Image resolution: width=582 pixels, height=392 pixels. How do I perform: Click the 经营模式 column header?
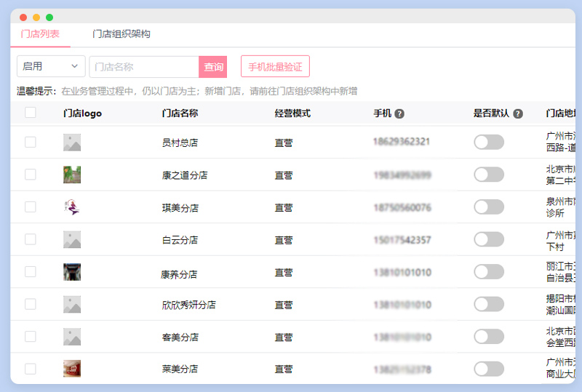pyautogui.click(x=292, y=113)
